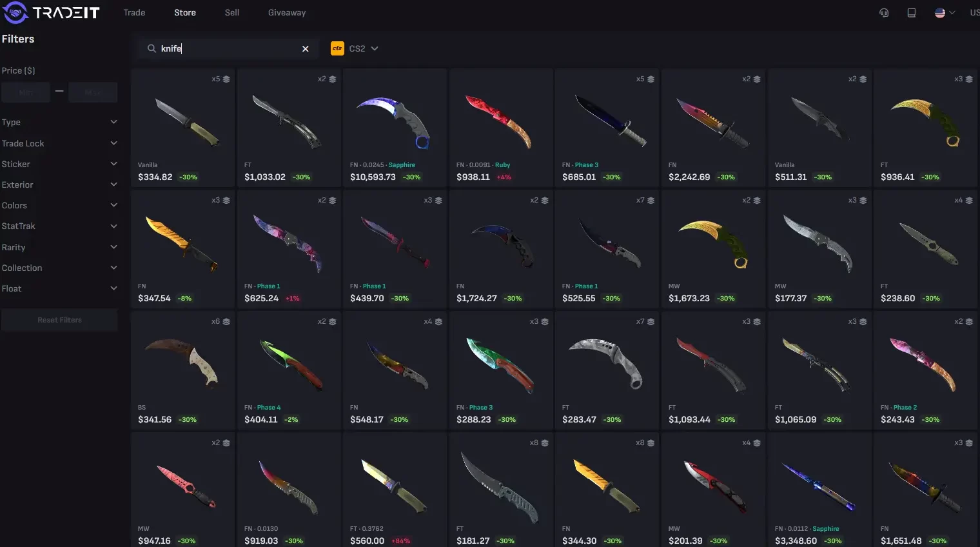Click the stack icon on the $334.82 Vanilla knife
The height and width of the screenshot is (547, 980).
(226, 79)
